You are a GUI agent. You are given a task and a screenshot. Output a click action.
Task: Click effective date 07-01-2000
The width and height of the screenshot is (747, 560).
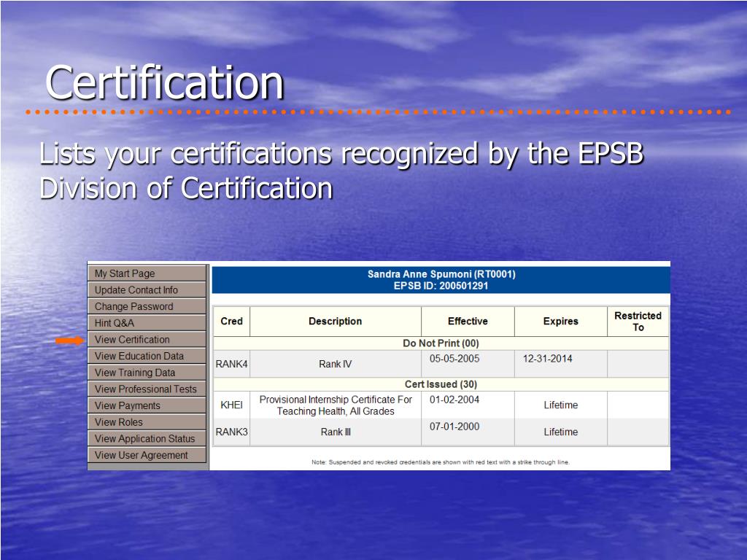pos(454,427)
